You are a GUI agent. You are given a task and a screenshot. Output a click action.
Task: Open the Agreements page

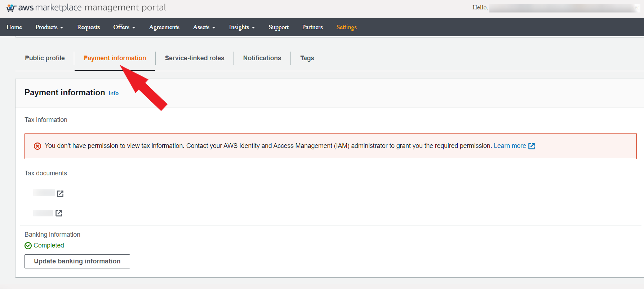click(x=164, y=27)
